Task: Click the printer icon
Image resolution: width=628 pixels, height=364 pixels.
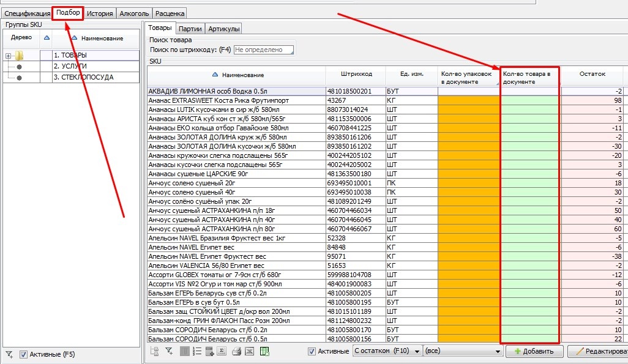Action: (236, 351)
